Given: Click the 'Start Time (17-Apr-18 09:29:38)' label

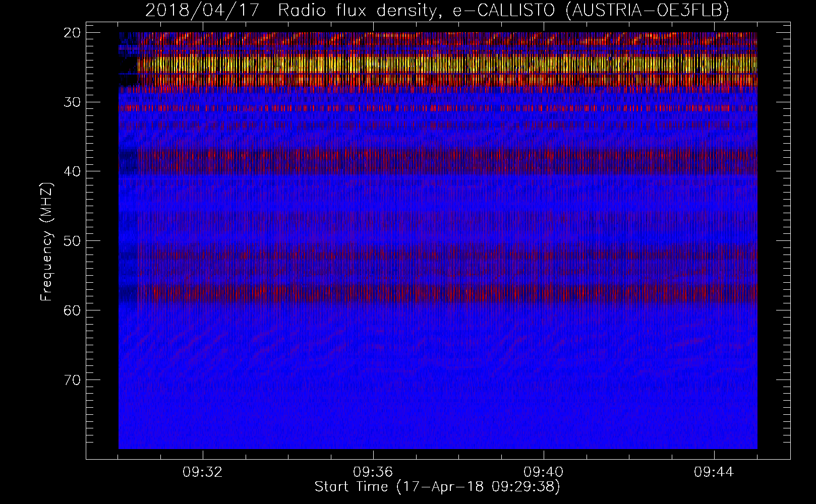Looking at the screenshot, I should pyautogui.click(x=437, y=487).
